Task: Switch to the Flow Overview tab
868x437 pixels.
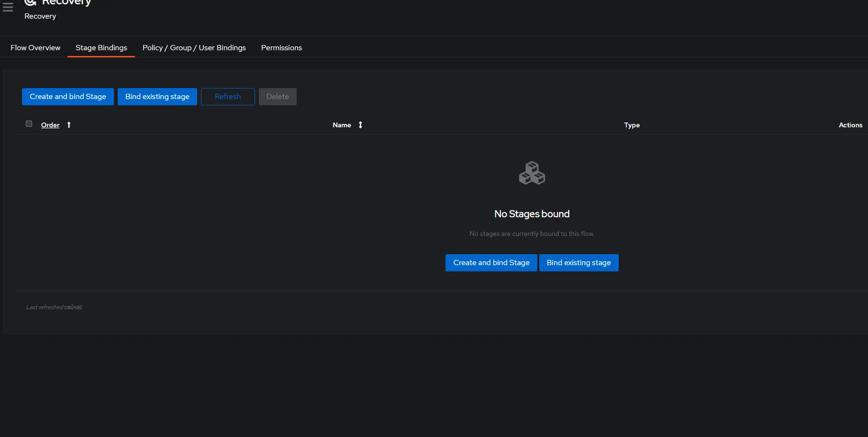Action: 35,47
